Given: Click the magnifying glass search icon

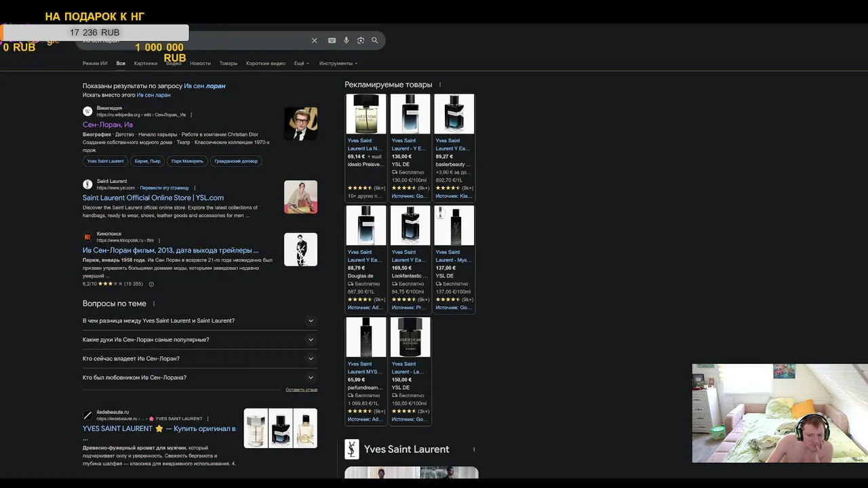Looking at the screenshot, I should click(x=374, y=41).
